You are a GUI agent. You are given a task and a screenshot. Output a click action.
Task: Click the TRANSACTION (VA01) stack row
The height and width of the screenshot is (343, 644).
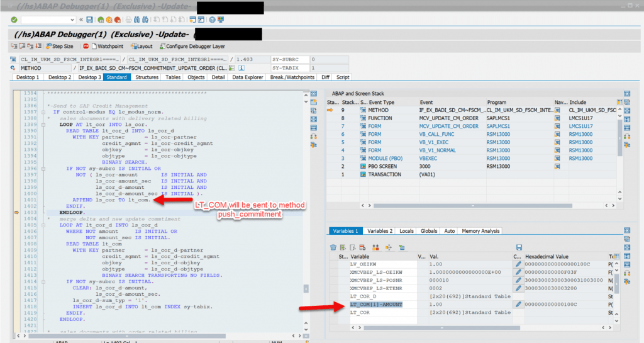click(x=472, y=174)
